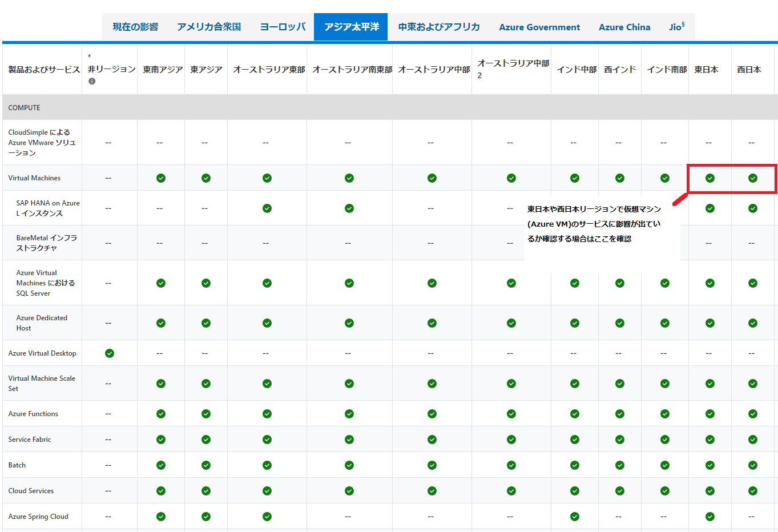
Task: Click the インド中部 column header
Action: (x=577, y=70)
